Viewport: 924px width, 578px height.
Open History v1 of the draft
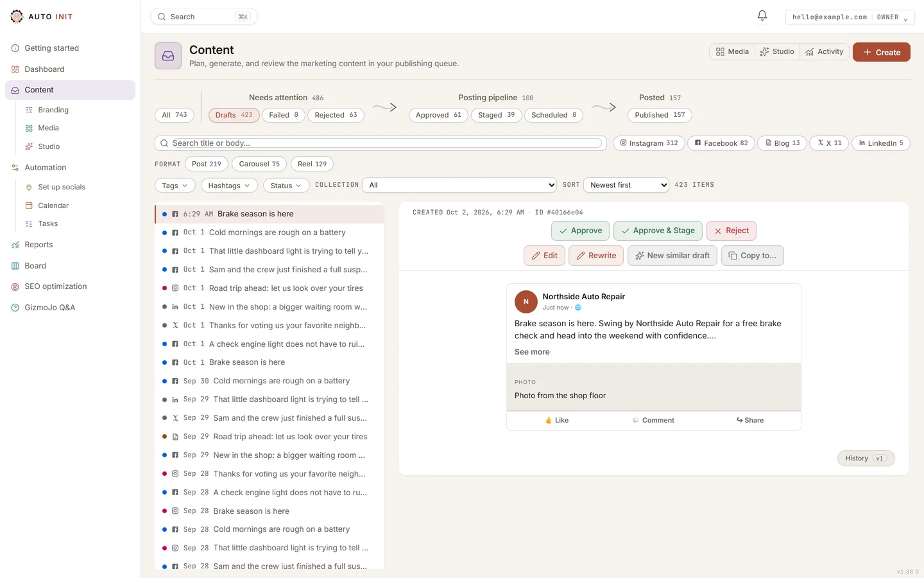pos(866,459)
